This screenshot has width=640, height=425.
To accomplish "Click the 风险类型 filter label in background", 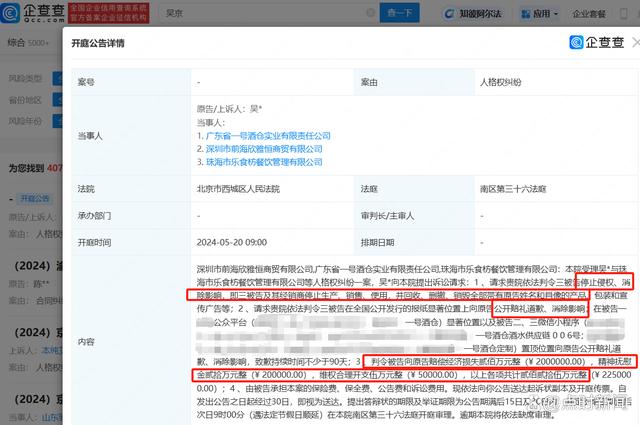I will coord(25,78).
